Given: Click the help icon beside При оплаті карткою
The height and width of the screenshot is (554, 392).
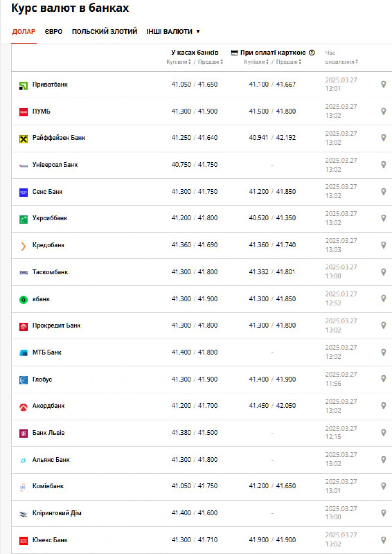Looking at the screenshot, I should click(312, 53).
